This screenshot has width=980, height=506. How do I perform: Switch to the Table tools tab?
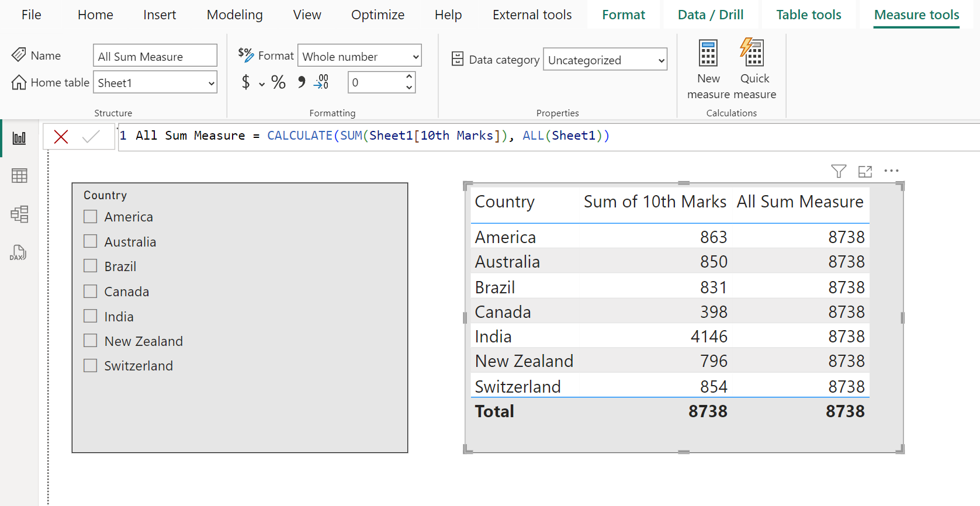click(808, 15)
